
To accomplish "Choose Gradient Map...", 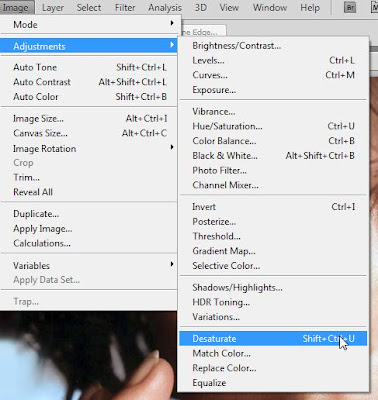I will (x=273, y=251).
